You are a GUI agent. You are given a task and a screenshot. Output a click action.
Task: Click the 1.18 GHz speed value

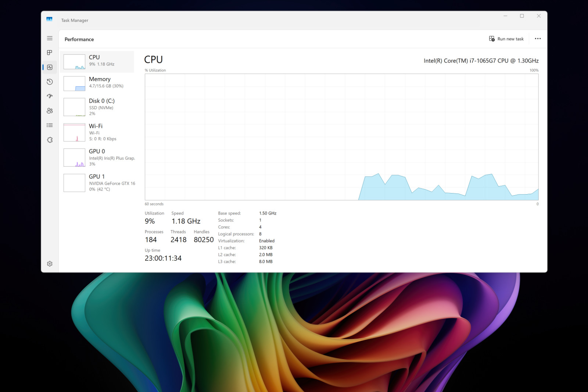[x=186, y=221]
